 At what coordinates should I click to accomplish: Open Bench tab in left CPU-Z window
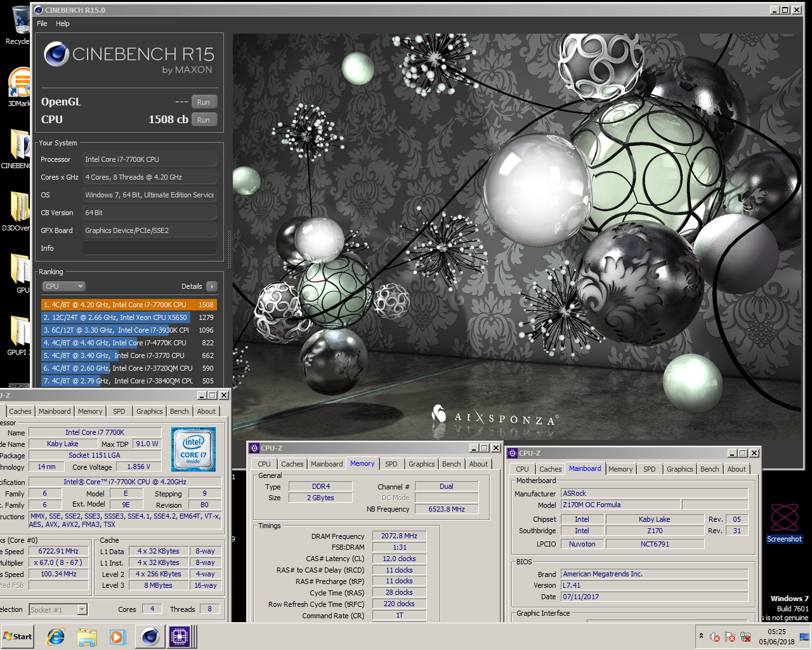click(x=180, y=411)
